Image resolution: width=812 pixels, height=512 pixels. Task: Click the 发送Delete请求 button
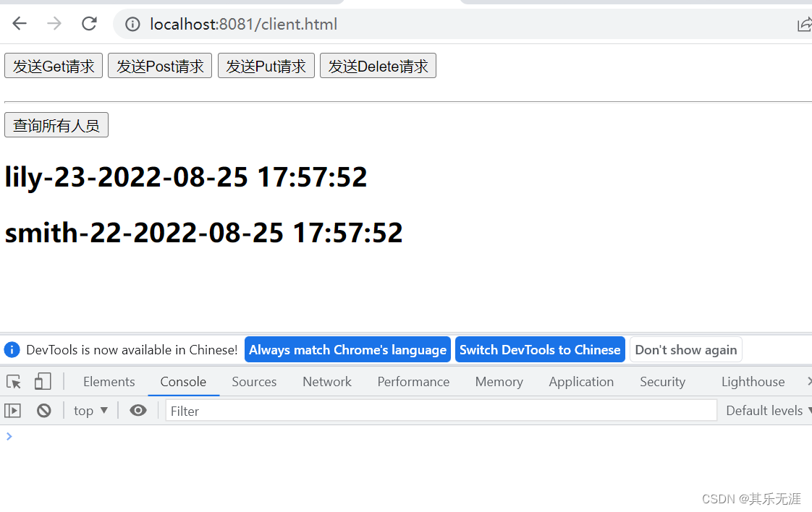pyautogui.click(x=378, y=66)
